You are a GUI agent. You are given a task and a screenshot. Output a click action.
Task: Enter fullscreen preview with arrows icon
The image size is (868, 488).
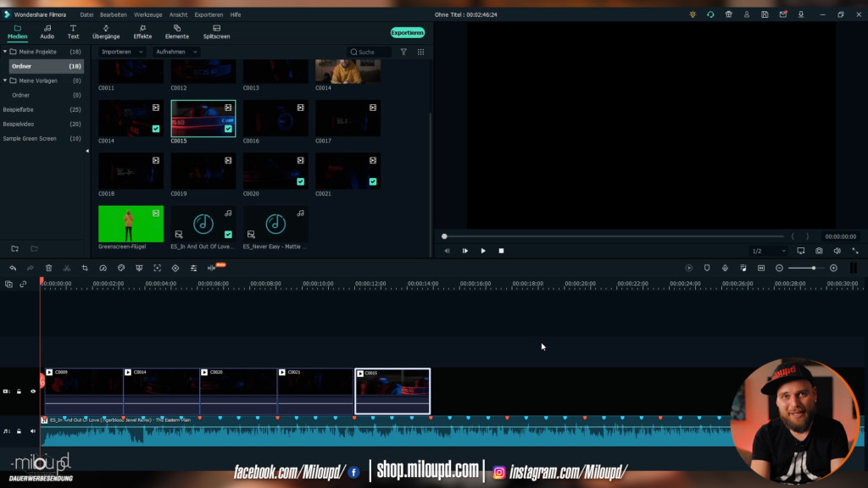click(x=855, y=251)
